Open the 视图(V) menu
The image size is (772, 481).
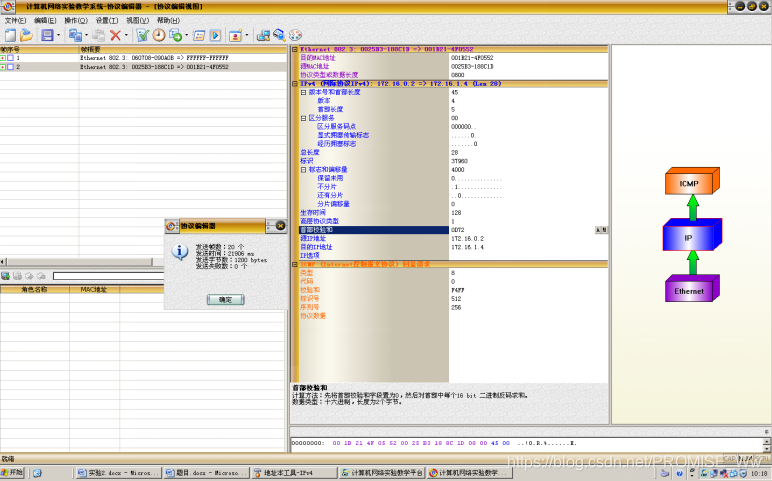pos(137,20)
